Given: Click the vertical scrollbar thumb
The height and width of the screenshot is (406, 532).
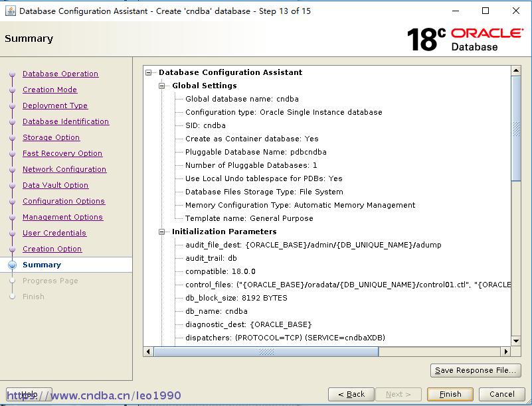Looking at the screenshot, I should click(x=515, y=129).
